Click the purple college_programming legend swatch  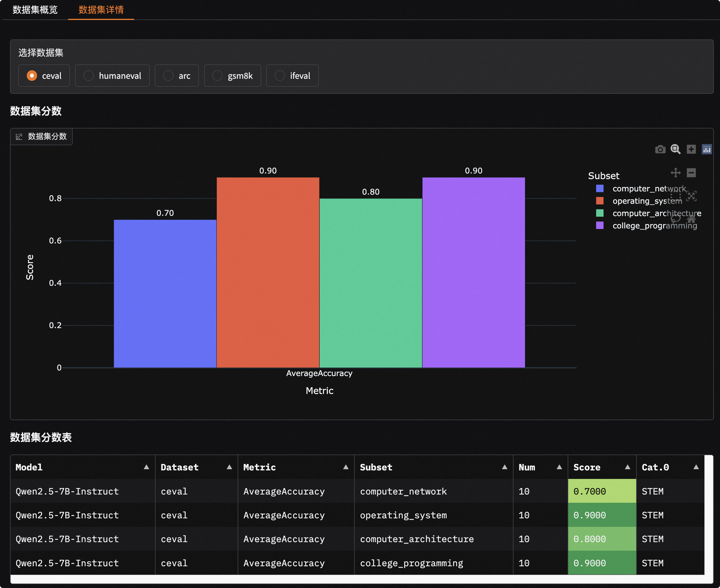(600, 225)
